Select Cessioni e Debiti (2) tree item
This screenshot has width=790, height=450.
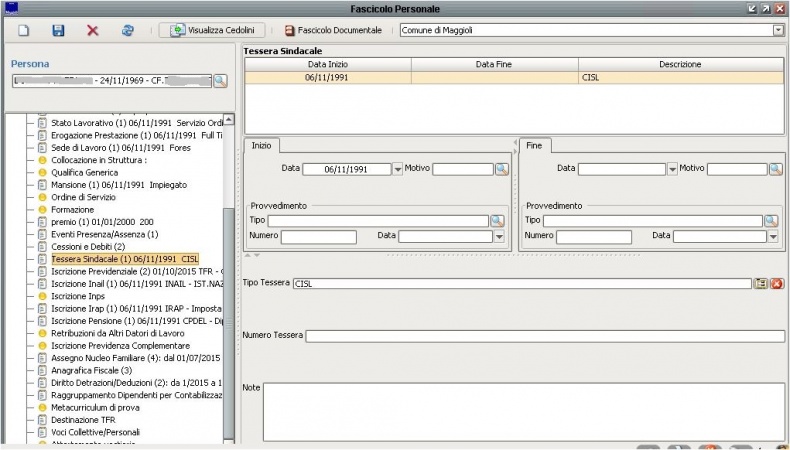click(x=90, y=246)
